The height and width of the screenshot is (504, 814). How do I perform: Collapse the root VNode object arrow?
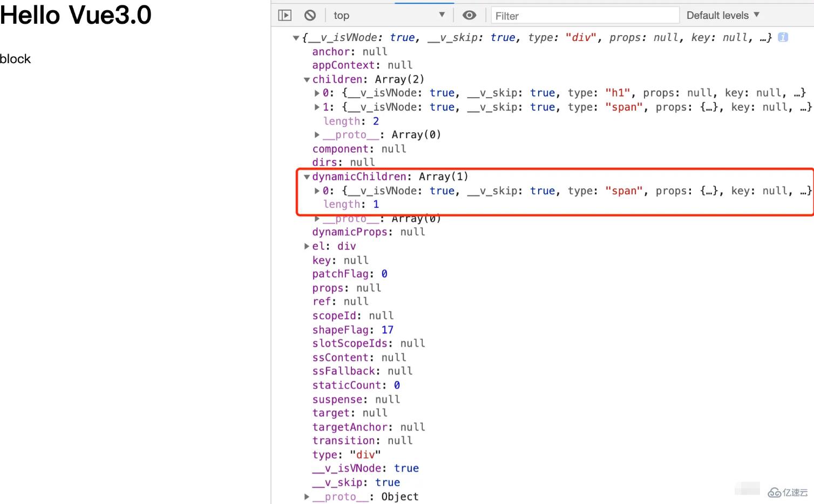pos(296,38)
